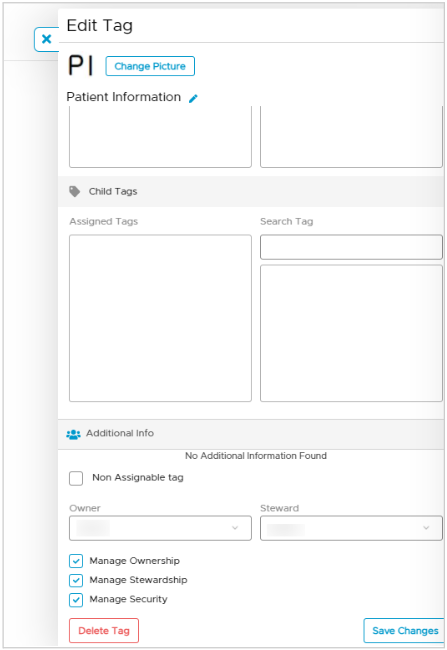Click the Child Tags tag icon
This screenshot has height=650, width=447.
(x=75, y=192)
